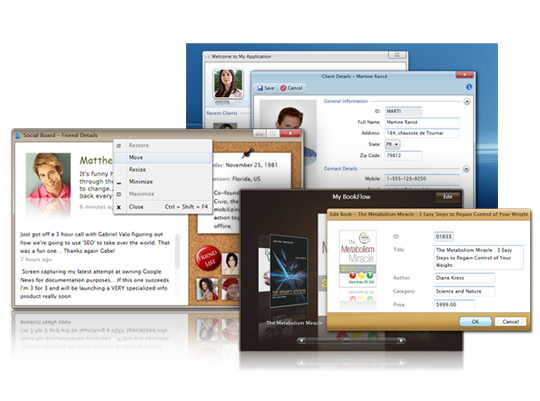Click the pushpin on the cork board note
This screenshot has height=401, width=540.
[248, 153]
